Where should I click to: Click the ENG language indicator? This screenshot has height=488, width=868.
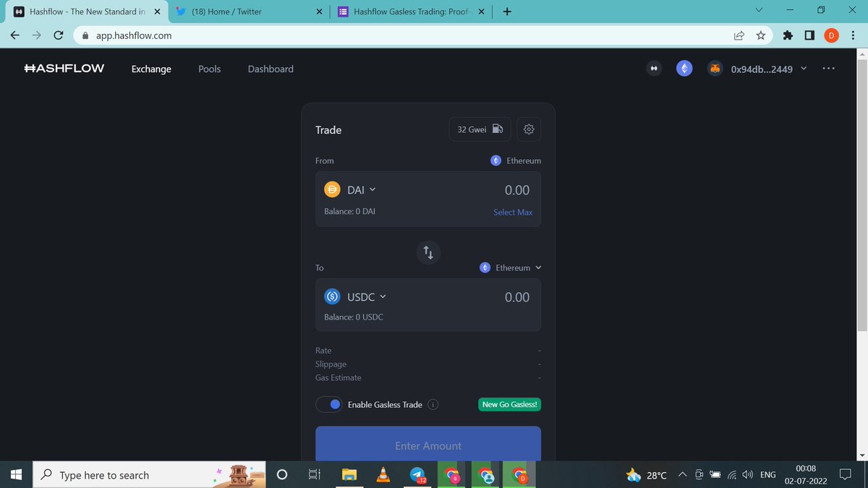pyautogui.click(x=768, y=475)
